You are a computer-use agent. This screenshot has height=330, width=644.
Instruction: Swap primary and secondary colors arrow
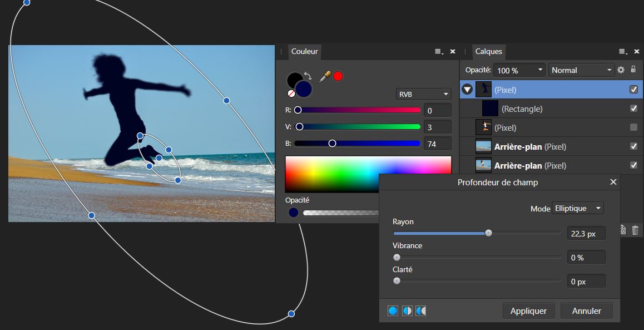coord(308,76)
